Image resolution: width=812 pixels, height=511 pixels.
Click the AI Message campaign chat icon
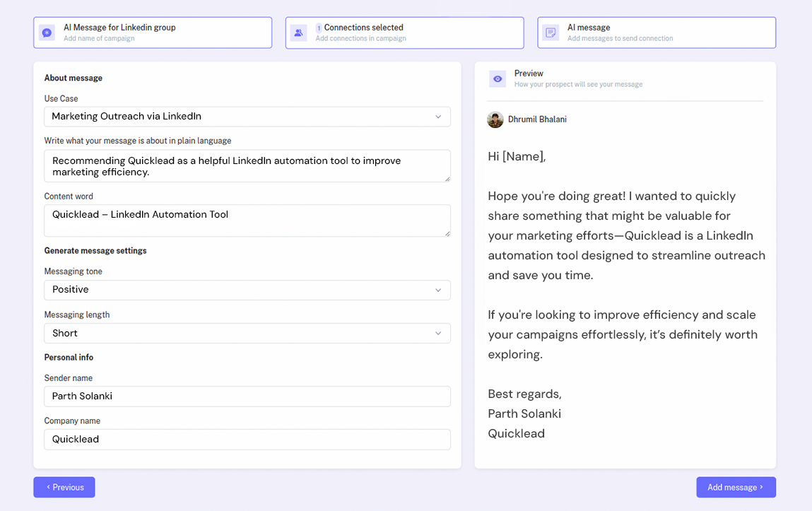(x=47, y=33)
